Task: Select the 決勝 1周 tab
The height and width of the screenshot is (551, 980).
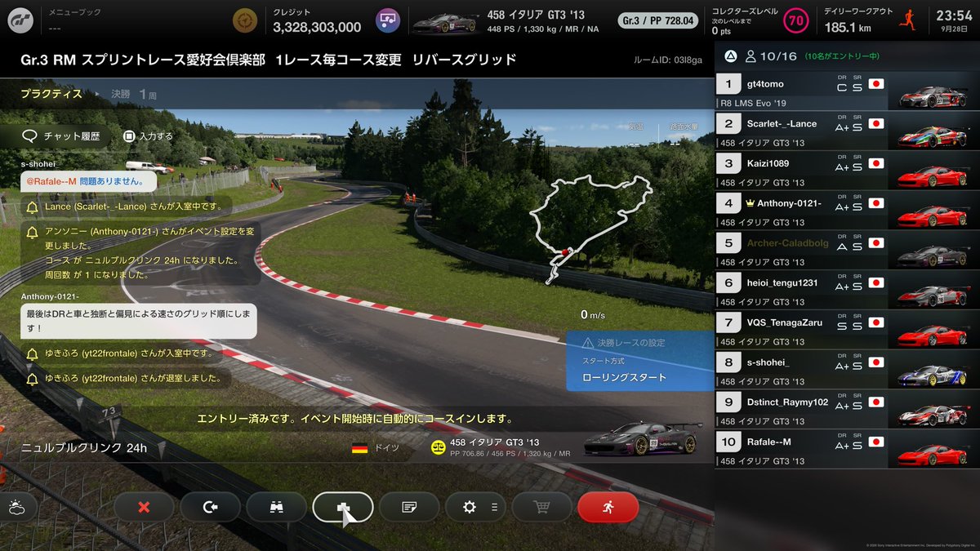Action: point(134,95)
